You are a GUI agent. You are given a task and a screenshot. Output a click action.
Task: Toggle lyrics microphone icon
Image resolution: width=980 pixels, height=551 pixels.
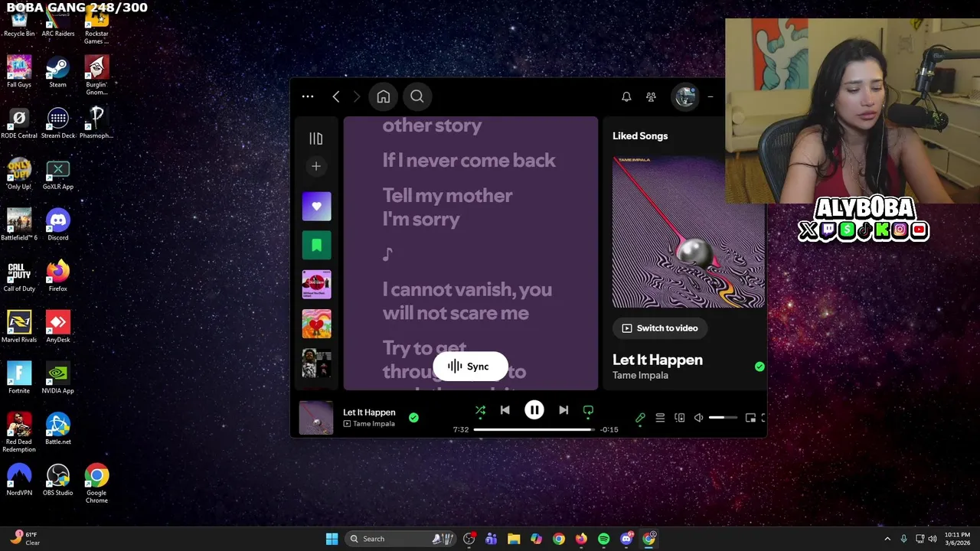(640, 418)
